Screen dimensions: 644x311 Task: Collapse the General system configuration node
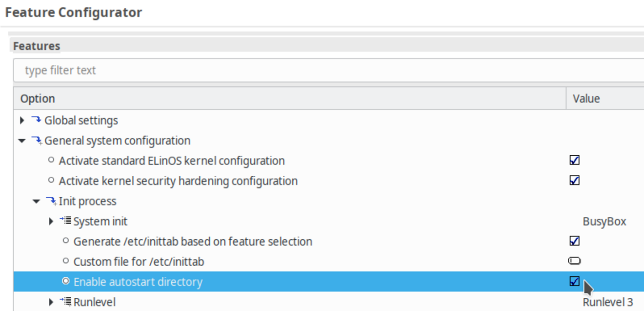tap(22, 141)
